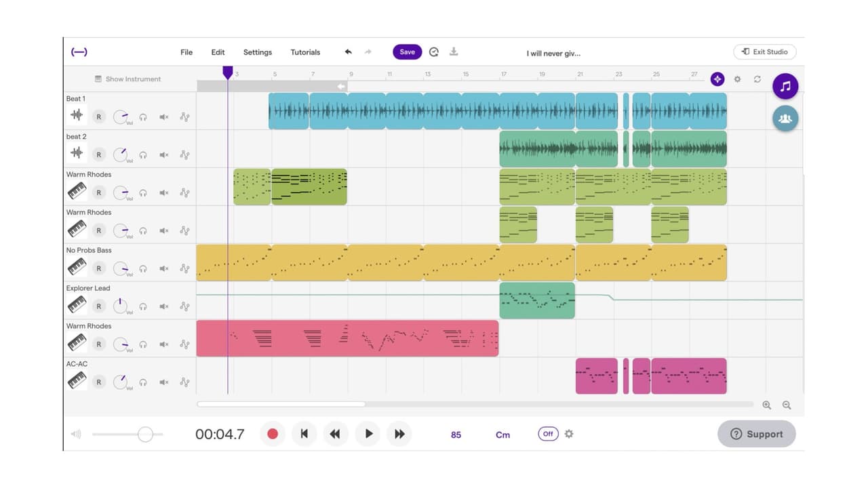Screen dimensions: 868x488
Task: Click Exit Studio
Action: point(765,52)
